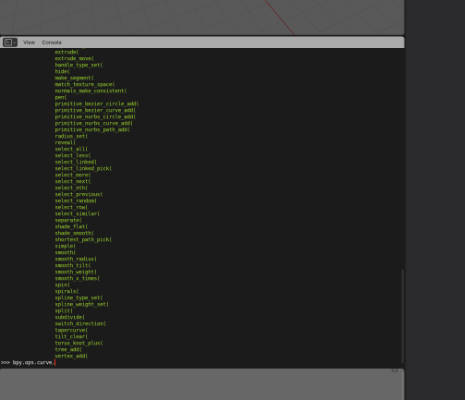Click the 'select_next(' completion line

[73, 181]
